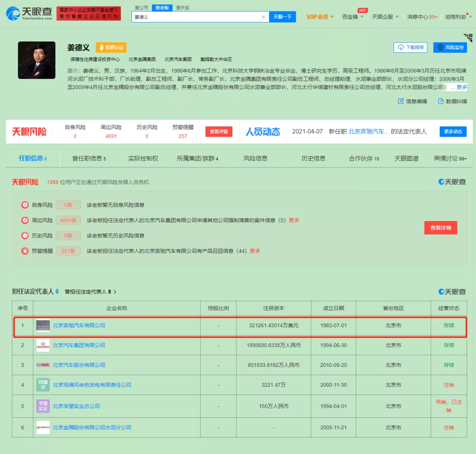Click 查看详情 in the risk banner

pyautogui.click(x=219, y=132)
